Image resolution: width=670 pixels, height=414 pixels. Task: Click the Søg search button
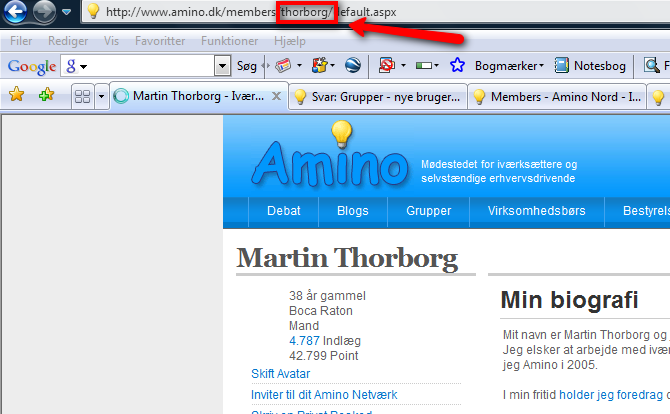click(x=247, y=66)
